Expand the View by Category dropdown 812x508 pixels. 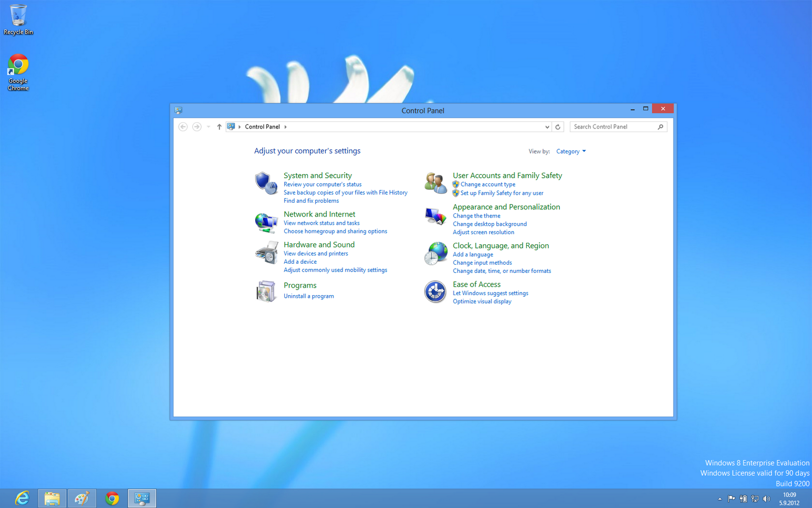(571, 151)
